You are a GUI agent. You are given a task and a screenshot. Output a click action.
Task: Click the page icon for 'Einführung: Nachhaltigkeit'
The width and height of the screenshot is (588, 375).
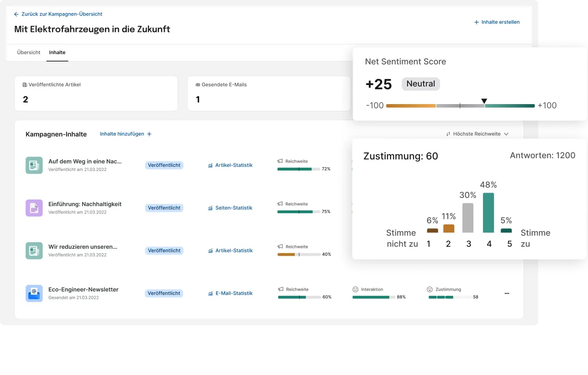click(x=34, y=208)
